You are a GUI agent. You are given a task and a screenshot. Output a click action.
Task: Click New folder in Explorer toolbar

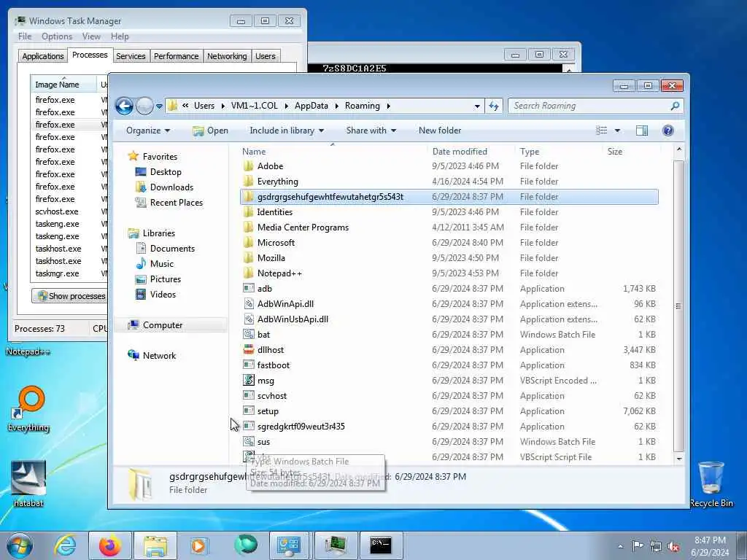click(x=440, y=131)
